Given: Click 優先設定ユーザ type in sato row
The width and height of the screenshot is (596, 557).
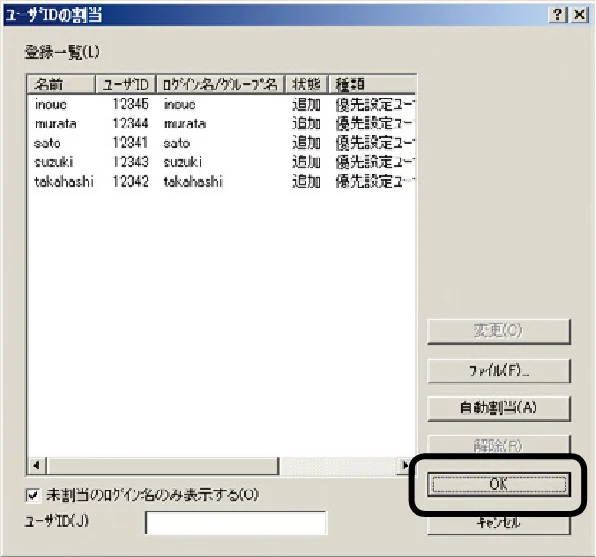Looking at the screenshot, I should pos(375,143).
